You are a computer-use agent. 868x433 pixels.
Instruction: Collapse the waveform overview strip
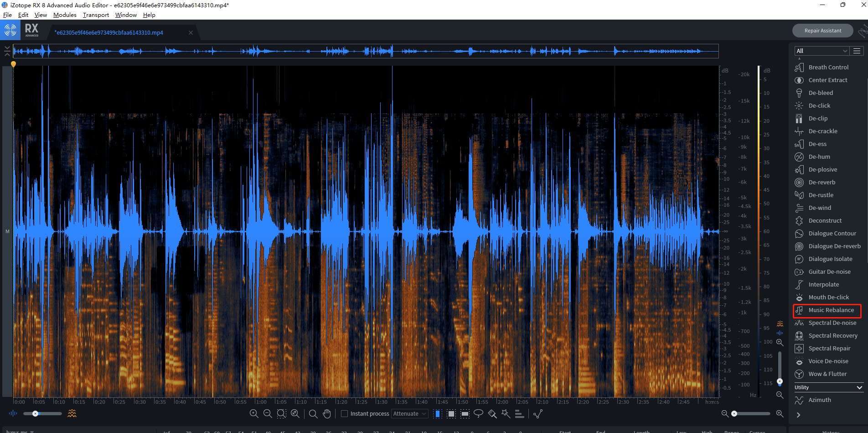click(7, 51)
